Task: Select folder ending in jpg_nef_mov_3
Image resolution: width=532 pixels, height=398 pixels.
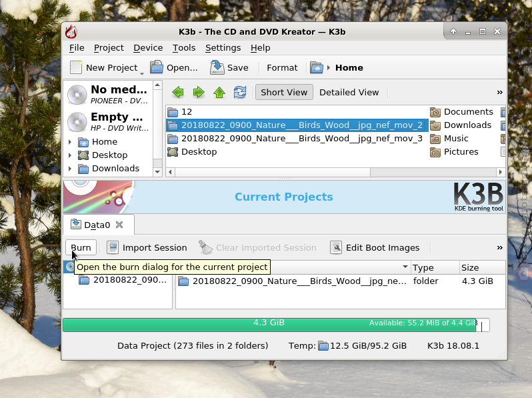Action: [295, 139]
